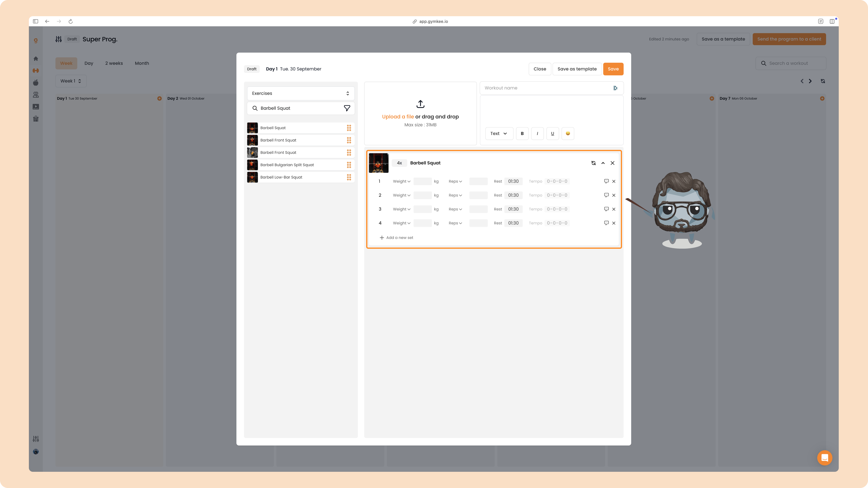Delete set 1 row
Screen dimensions: 868x488
614,181
